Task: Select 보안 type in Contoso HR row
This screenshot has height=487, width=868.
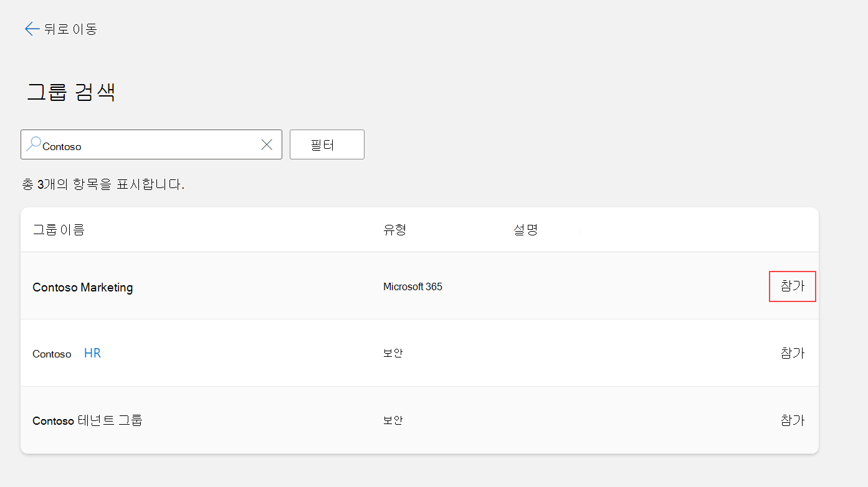Action: 393,353
